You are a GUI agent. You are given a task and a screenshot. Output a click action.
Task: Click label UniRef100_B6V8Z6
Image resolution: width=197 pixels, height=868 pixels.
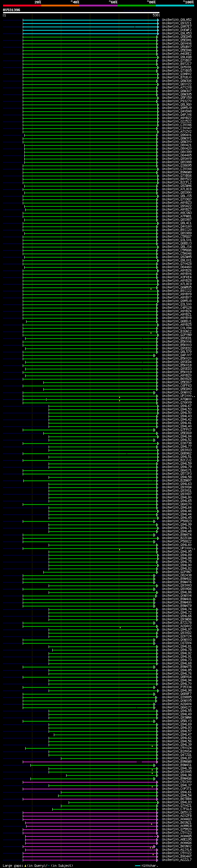(x=176, y=379)
